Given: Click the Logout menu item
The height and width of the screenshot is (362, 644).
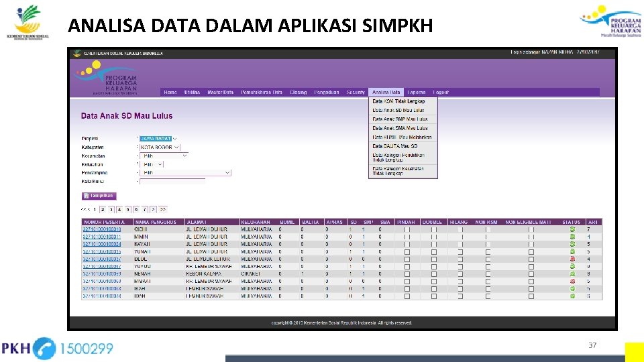Looking at the screenshot, I should click(441, 93).
